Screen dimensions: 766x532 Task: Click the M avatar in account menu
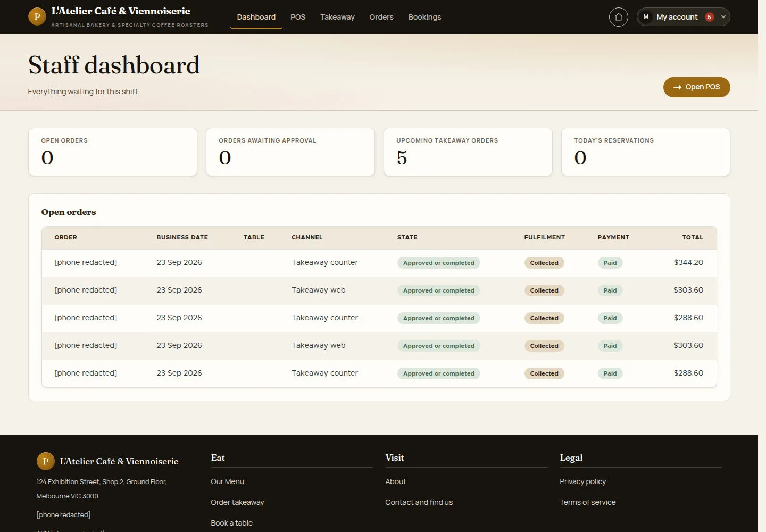coord(646,17)
